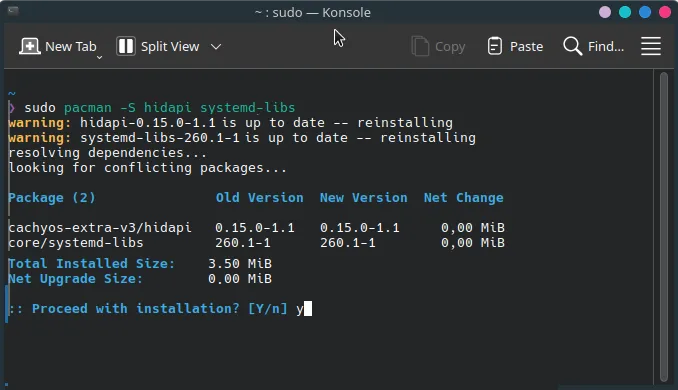Maximize window with blue button
Viewport: 678px width, 390px height.
645,12
